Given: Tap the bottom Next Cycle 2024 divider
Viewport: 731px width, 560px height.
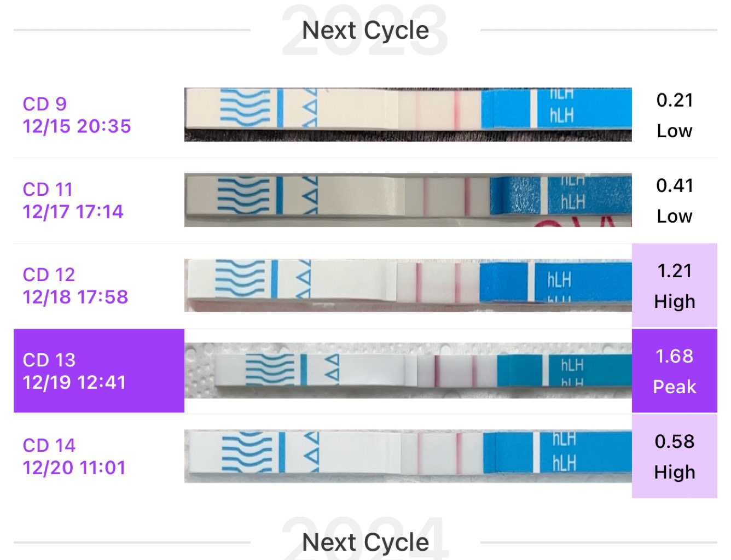Looking at the screenshot, I should click(x=366, y=542).
